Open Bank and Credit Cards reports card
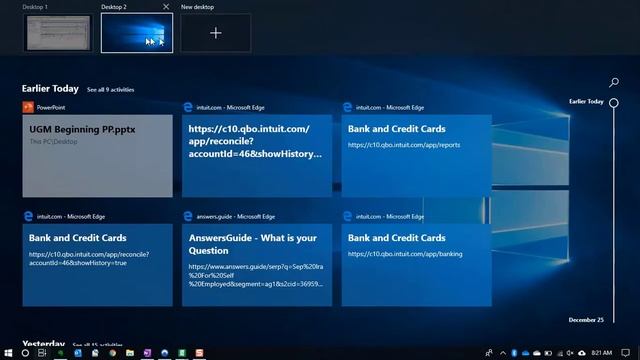The width and height of the screenshot is (640, 360). [x=416, y=156]
